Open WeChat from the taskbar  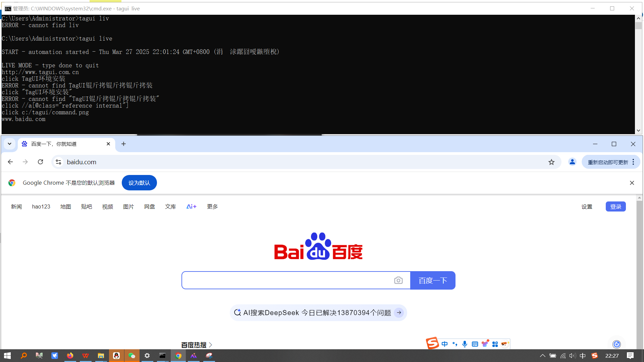[132, 356]
